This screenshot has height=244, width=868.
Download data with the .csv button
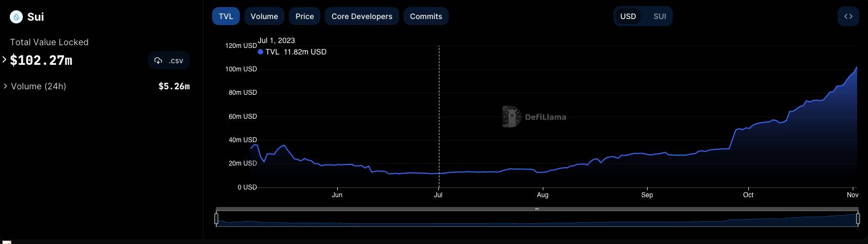pos(169,60)
